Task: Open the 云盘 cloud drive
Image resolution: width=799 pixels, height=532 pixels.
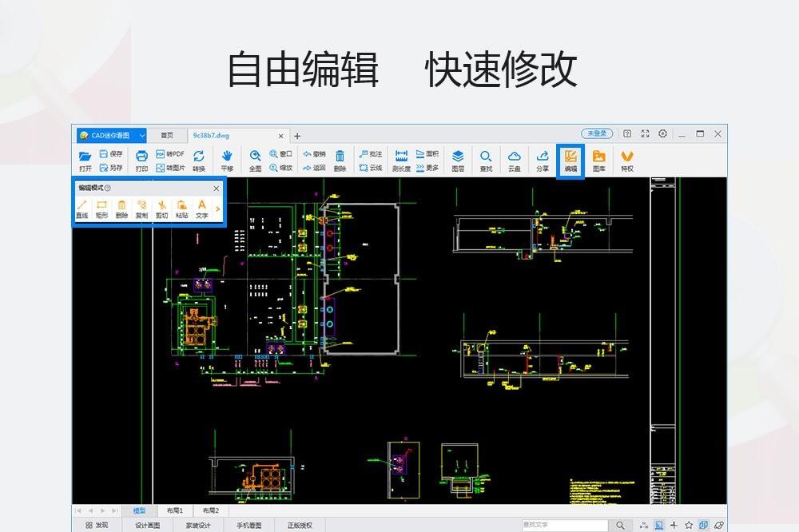Action: [x=514, y=161]
